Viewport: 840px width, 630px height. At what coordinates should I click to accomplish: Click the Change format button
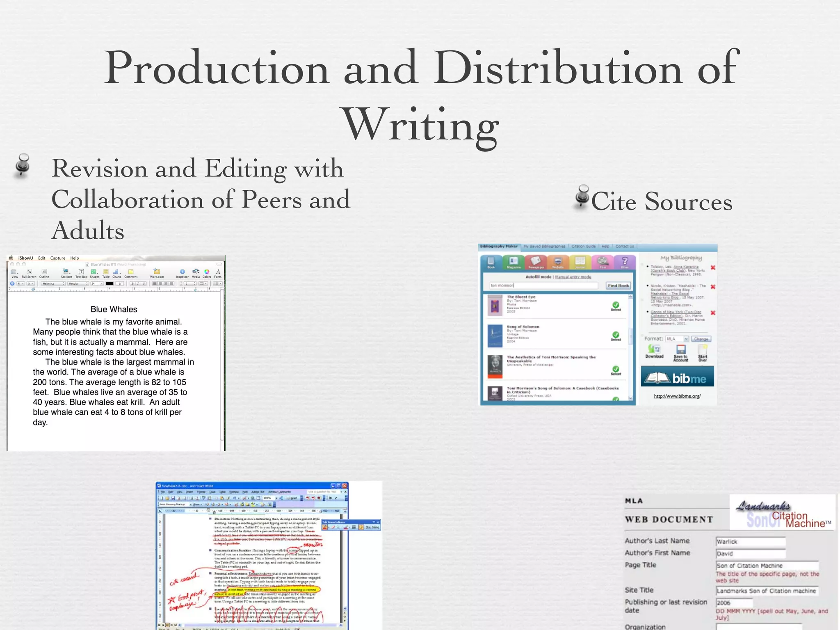point(701,339)
